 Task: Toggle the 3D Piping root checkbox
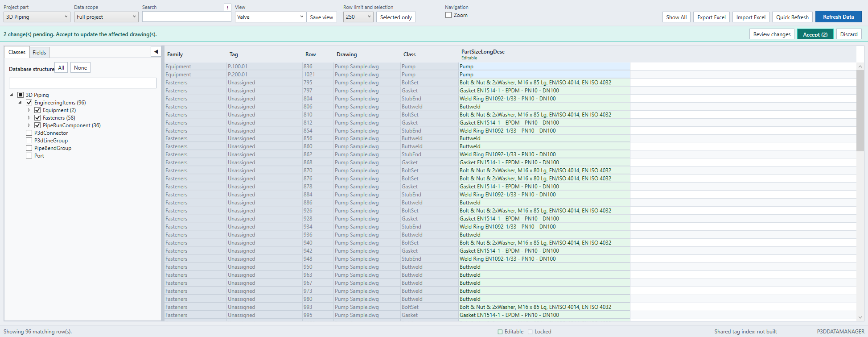coord(21,95)
